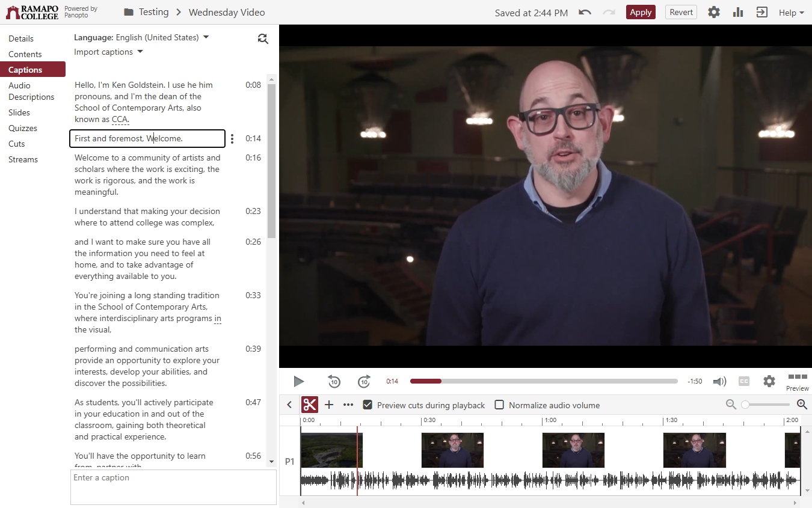Adjust the timeline zoom slider
812x508 pixels.
pyautogui.click(x=765, y=405)
